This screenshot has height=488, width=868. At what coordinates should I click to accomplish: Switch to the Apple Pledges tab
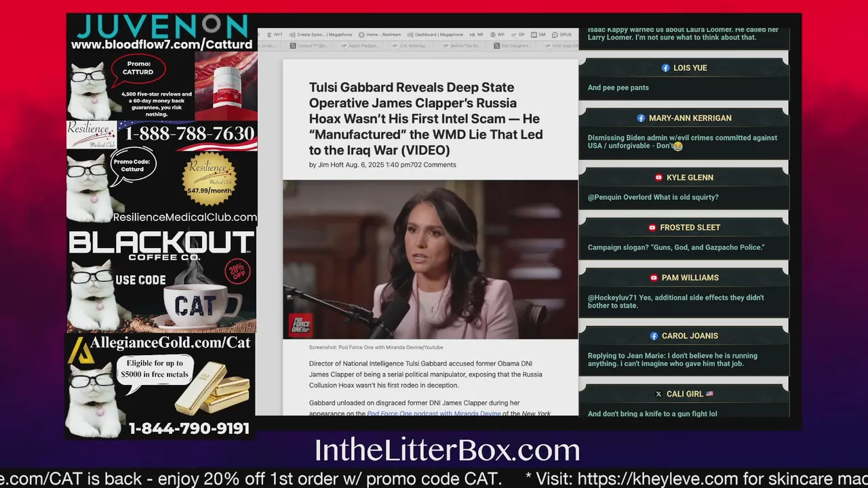tap(361, 46)
